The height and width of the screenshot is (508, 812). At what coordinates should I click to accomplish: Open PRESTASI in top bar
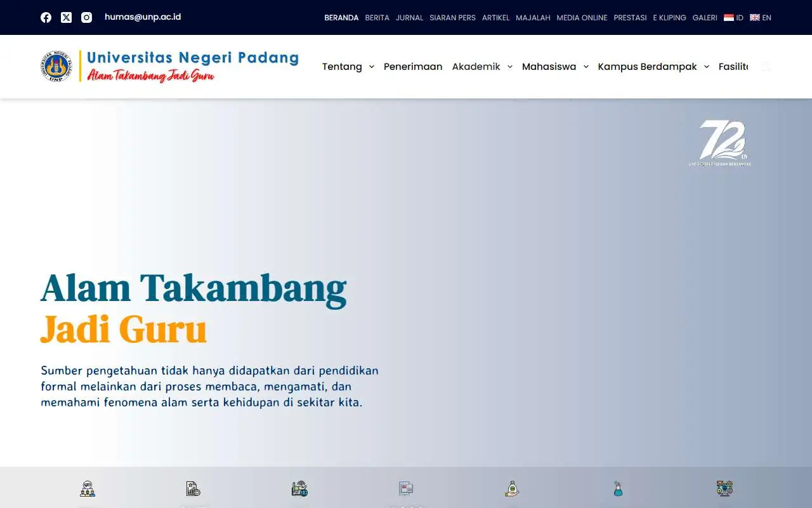630,18
